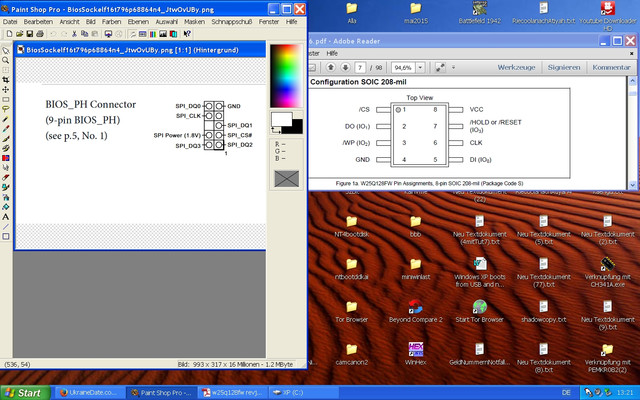Open WinHex desktop shortcut

coord(416,353)
